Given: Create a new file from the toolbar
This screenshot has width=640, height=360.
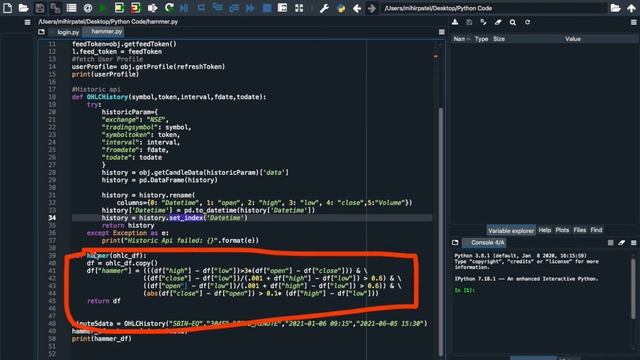Looking at the screenshot, I should 7,8.
